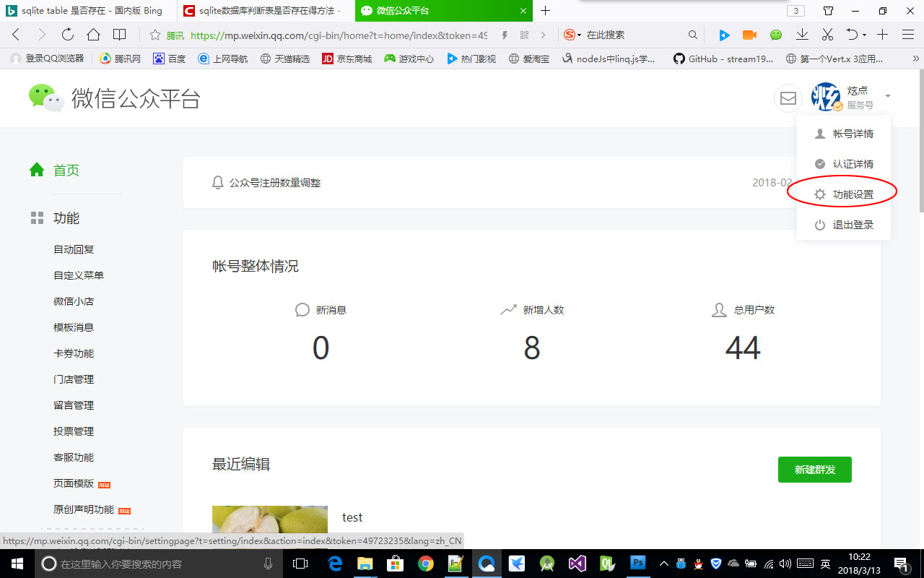The image size is (924, 578).
Task: Bookmark page with star icon
Action: [154, 35]
